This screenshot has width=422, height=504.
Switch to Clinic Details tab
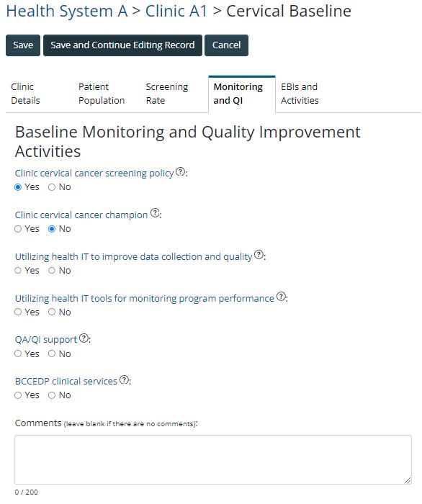click(25, 94)
